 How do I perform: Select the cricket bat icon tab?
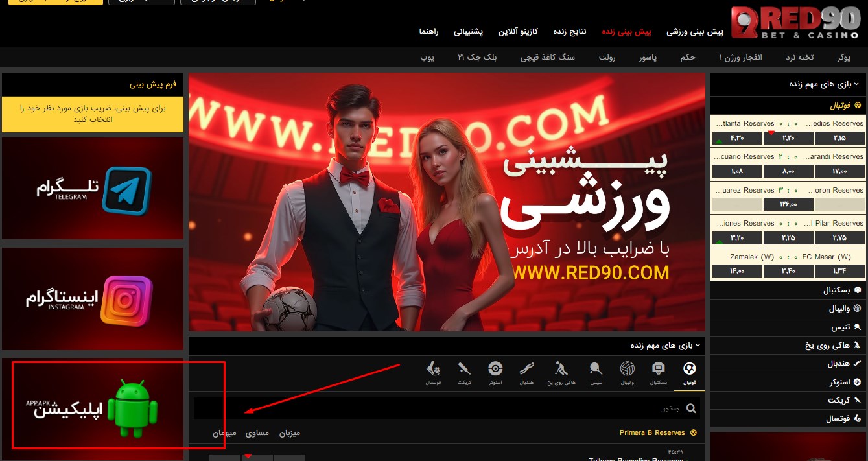(x=464, y=369)
